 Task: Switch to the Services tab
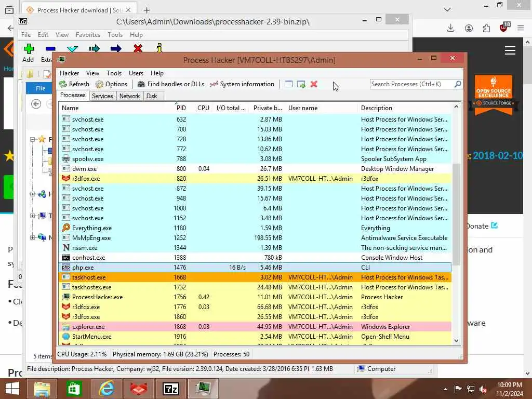tap(102, 96)
